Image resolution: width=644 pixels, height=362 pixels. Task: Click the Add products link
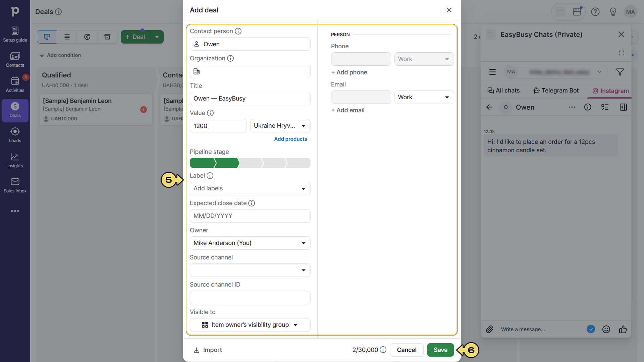click(x=290, y=139)
